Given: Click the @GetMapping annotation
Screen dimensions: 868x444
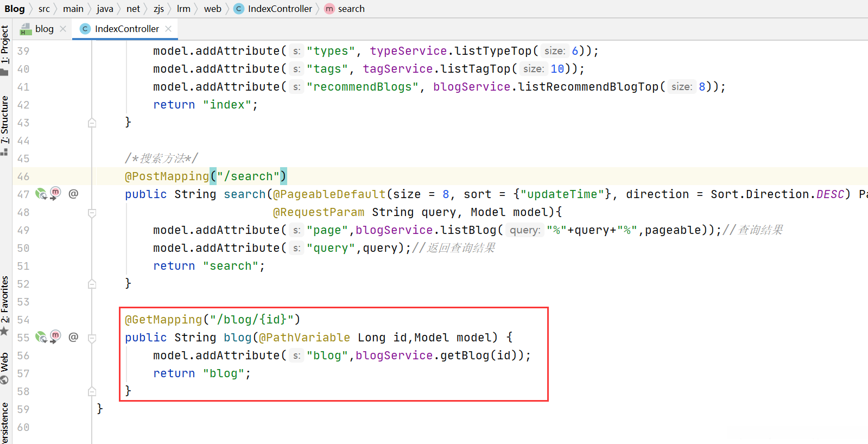Looking at the screenshot, I should pos(163,320).
